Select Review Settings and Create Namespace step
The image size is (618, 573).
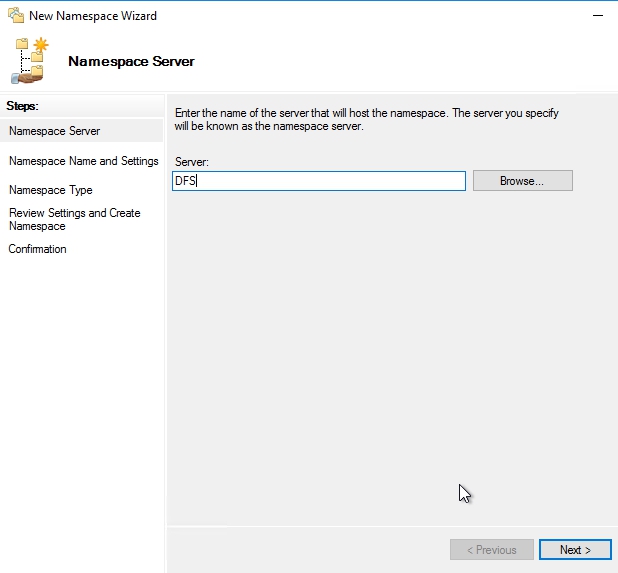click(75, 219)
